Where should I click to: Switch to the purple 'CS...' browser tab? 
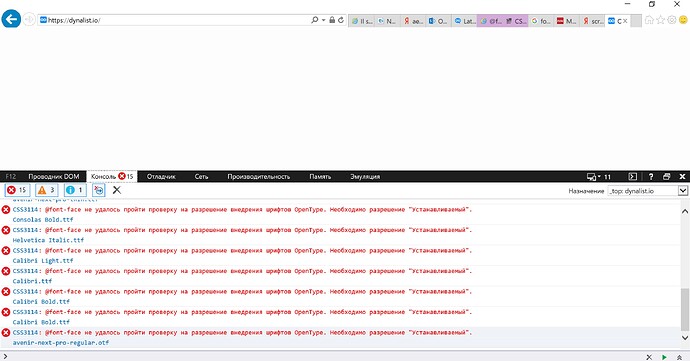click(515, 21)
